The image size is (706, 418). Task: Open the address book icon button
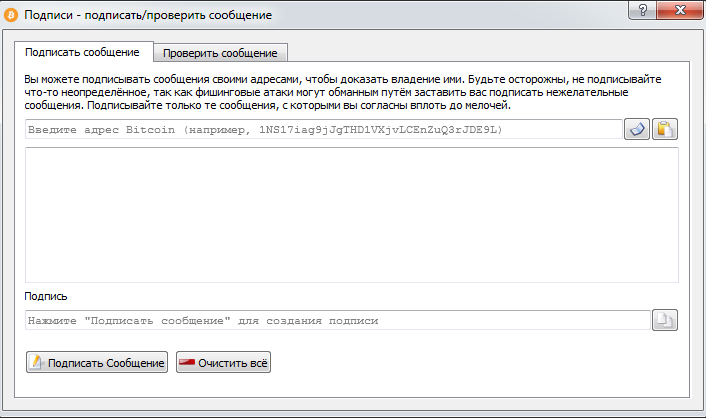pyautogui.click(x=637, y=129)
